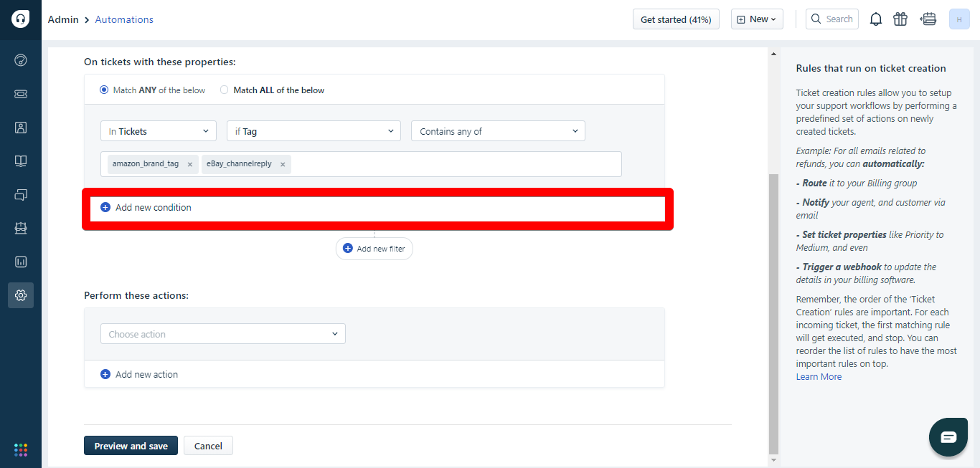Remove the amazon_brand_tag tag

(190, 164)
